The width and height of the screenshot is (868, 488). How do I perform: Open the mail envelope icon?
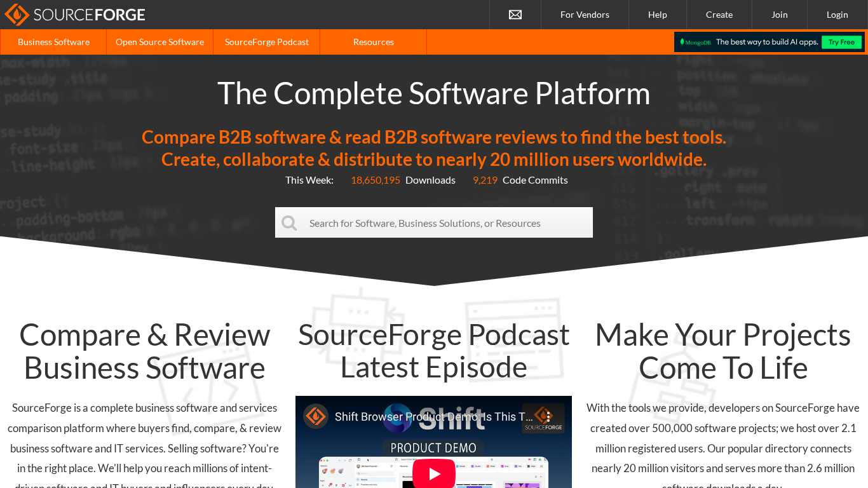pyautogui.click(x=515, y=15)
